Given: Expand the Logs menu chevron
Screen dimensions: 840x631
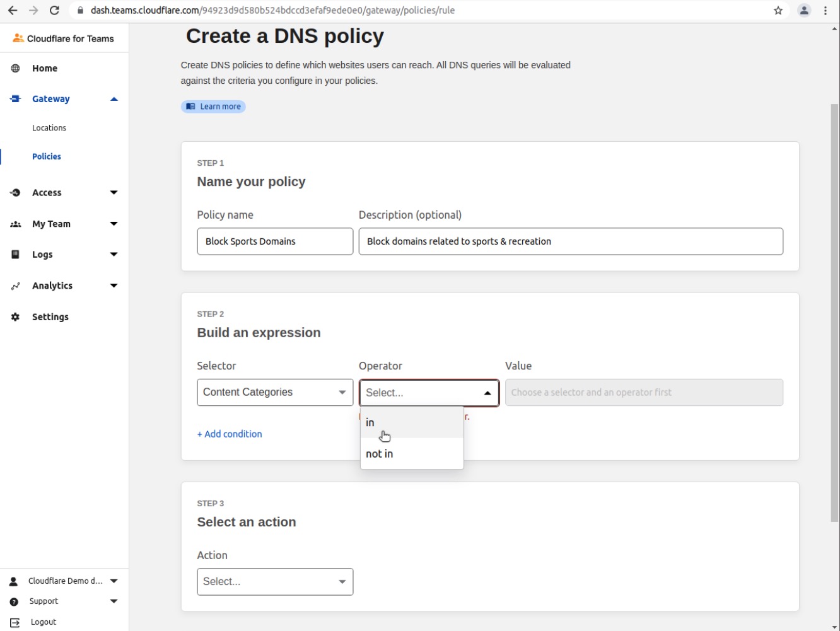Looking at the screenshot, I should 114,255.
